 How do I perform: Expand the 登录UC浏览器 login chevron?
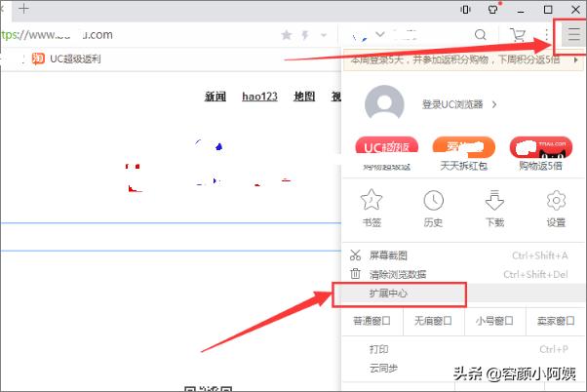coord(494,103)
